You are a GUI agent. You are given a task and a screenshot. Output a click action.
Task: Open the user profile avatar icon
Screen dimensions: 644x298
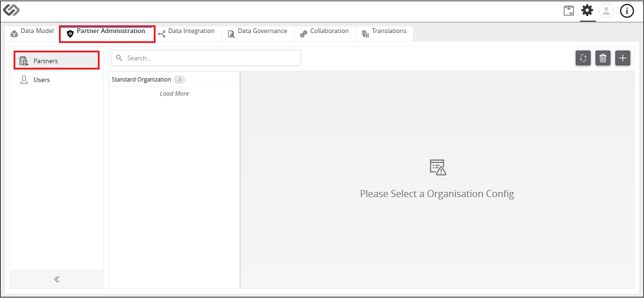[x=606, y=11]
